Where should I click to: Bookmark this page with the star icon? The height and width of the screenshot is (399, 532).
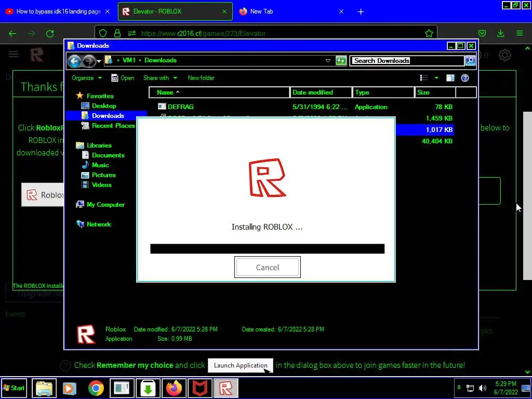point(429,33)
